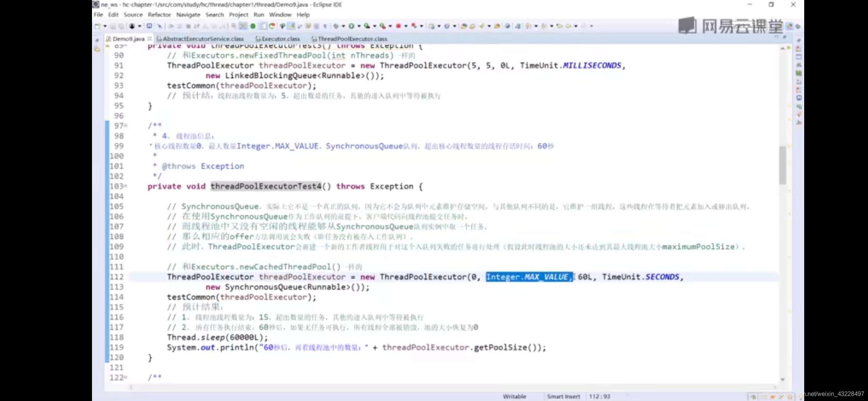Open the New file dropdown arrow

[x=105, y=26]
